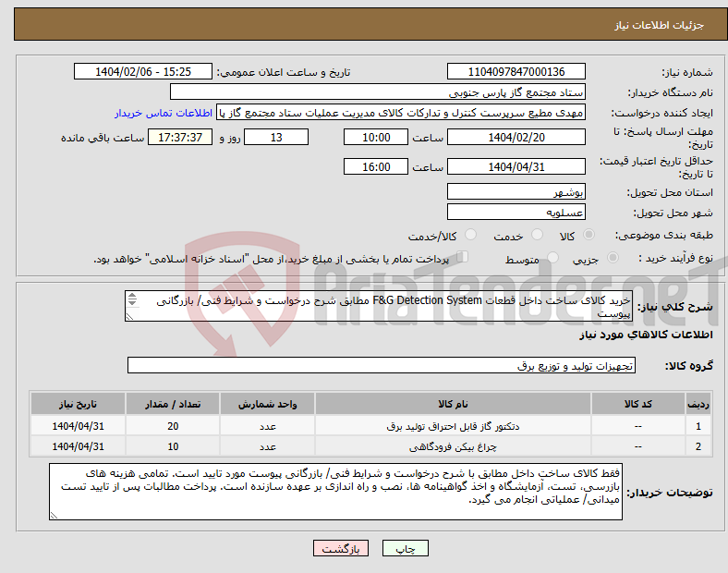
Task: Click item name دتکتور گاز قابل احتراق تولید برق
Action: [x=453, y=426]
